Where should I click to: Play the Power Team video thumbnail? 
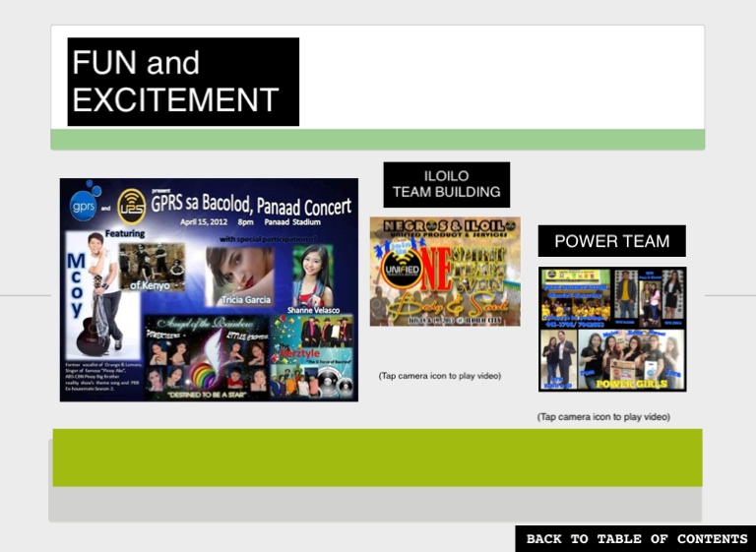(x=612, y=329)
